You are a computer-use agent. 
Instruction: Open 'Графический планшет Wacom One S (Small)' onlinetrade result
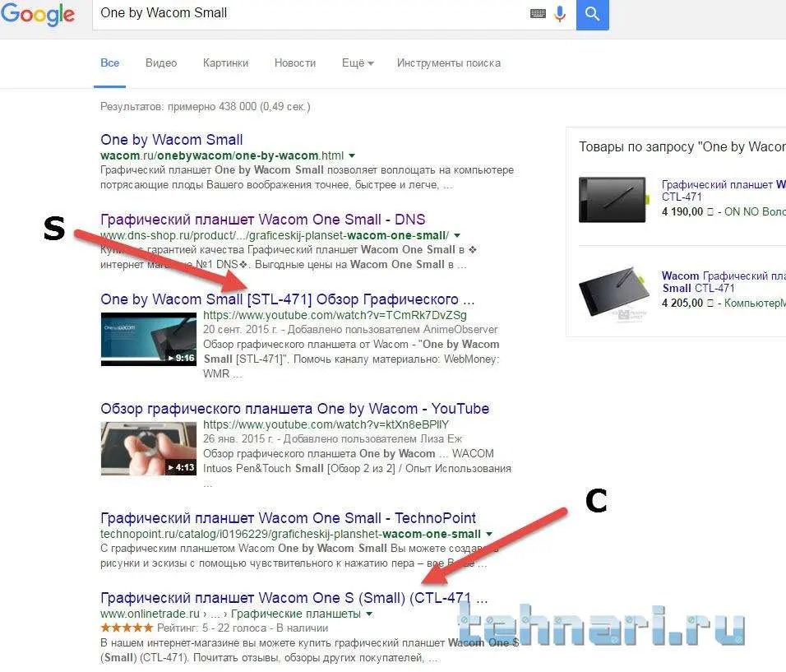[x=294, y=598]
